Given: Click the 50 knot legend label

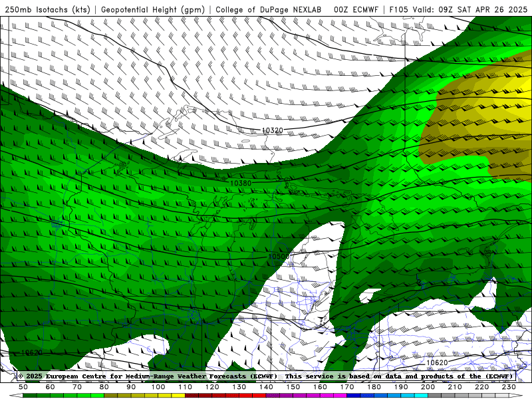Looking at the screenshot, I should point(23,387).
